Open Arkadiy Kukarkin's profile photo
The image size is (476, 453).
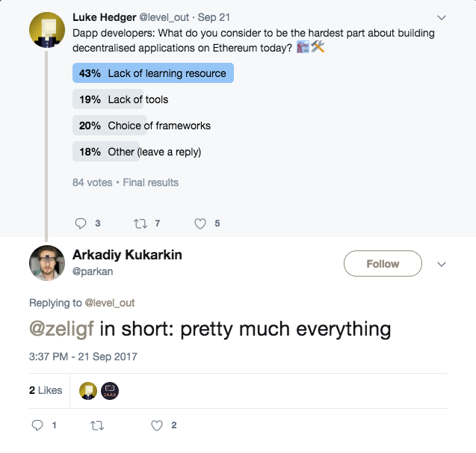47,263
